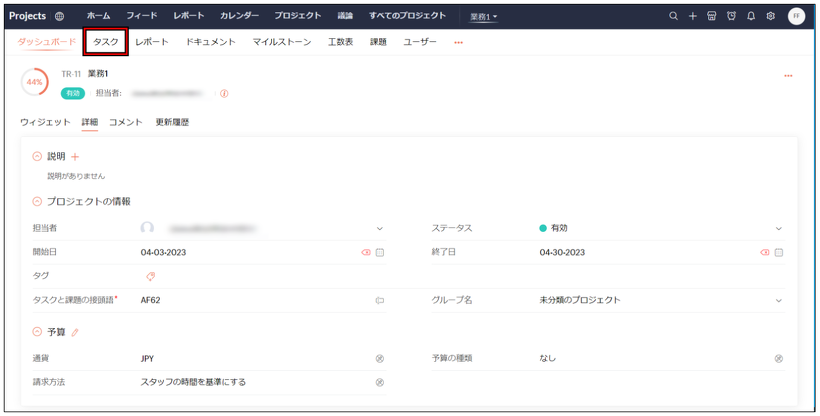Click the tag icon in タグ row
Image resolution: width=820 pixels, height=416 pixels.
150,276
